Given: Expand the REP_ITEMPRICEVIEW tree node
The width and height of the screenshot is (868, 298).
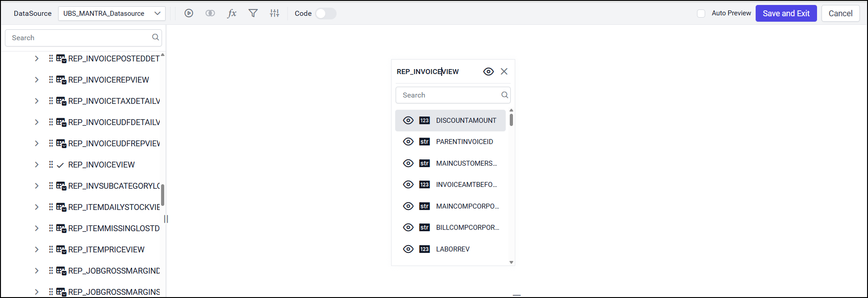Looking at the screenshot, I should click(x=37, y=250).
